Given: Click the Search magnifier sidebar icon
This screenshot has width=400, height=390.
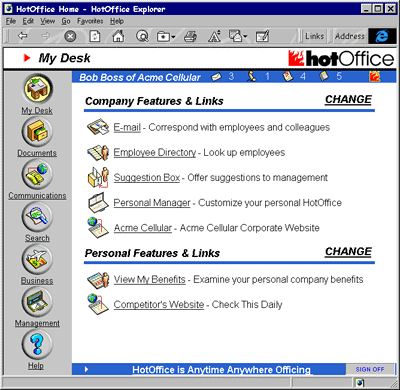Looking at the screenshot, I should tap(37, 217).
